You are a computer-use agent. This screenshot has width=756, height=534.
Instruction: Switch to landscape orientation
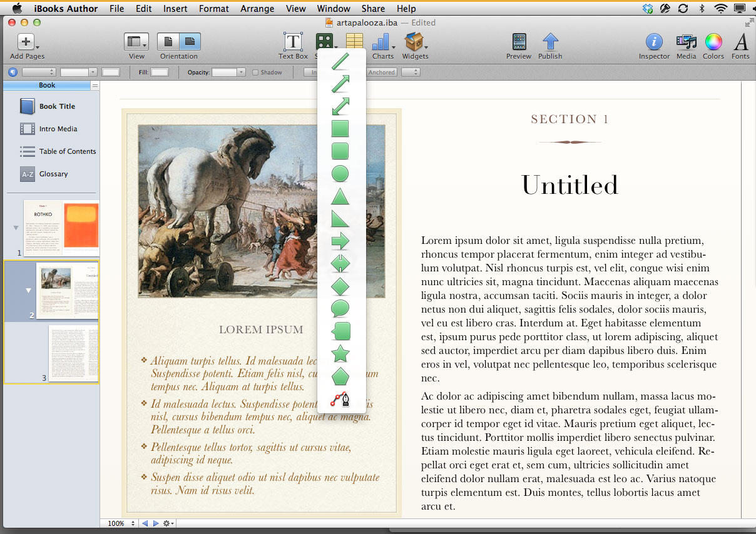click(x=190, y=42)
